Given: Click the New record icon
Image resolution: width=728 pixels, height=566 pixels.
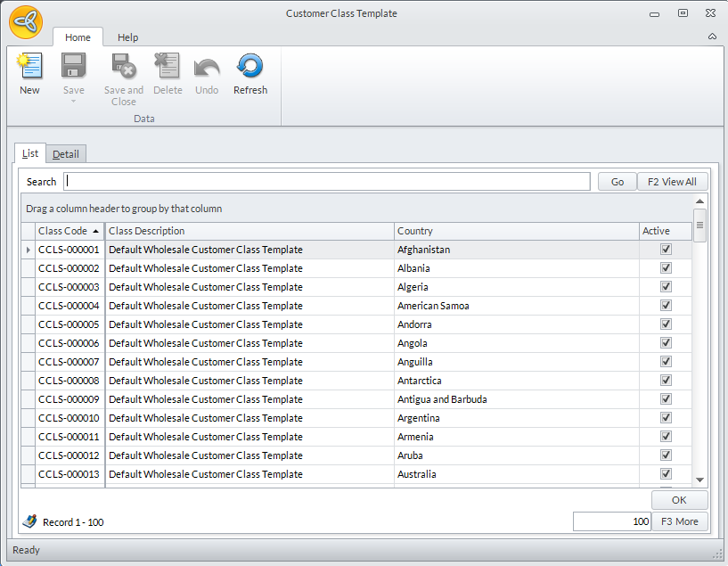Looking at the screenshot, I should pos(29,67).
